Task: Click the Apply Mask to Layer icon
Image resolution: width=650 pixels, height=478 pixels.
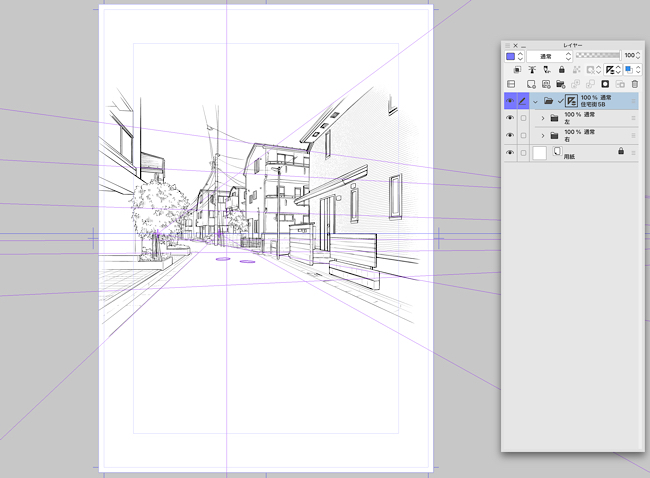Action: pos(620,84)
